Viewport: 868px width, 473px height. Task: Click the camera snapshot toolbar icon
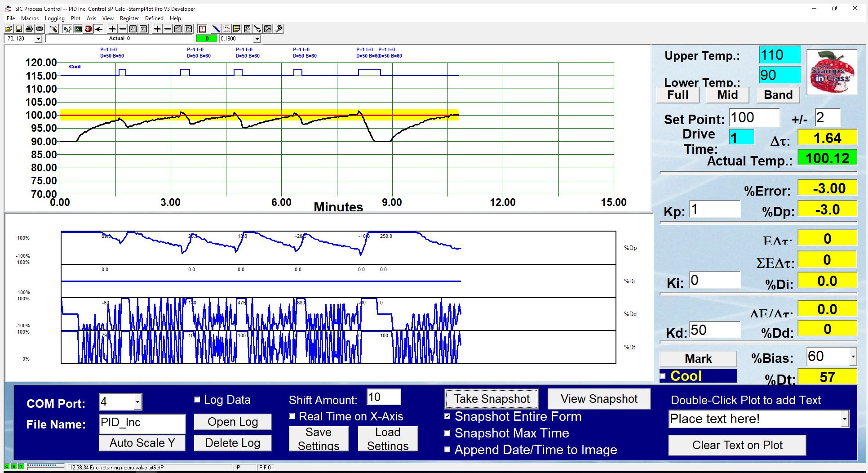[x=40, y=29]
